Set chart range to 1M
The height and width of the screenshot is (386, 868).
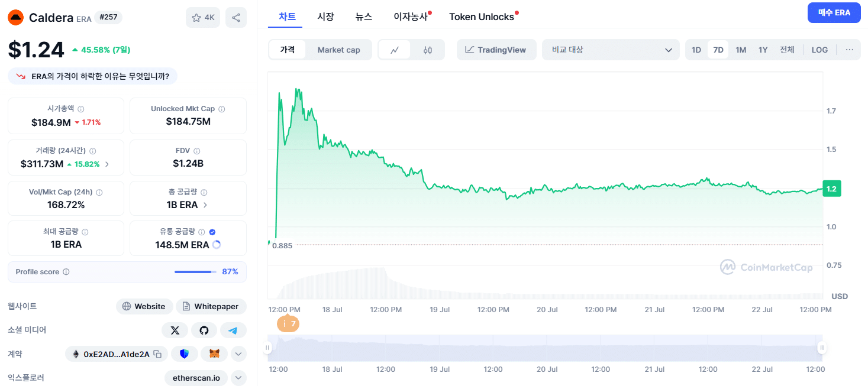click(x=741, y=50)
